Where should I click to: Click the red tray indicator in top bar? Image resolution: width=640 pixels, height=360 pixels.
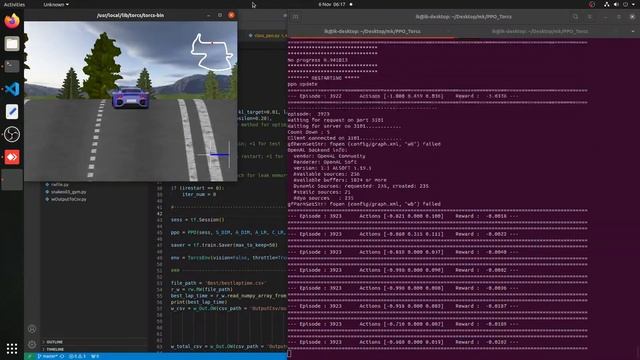(592, 4)
